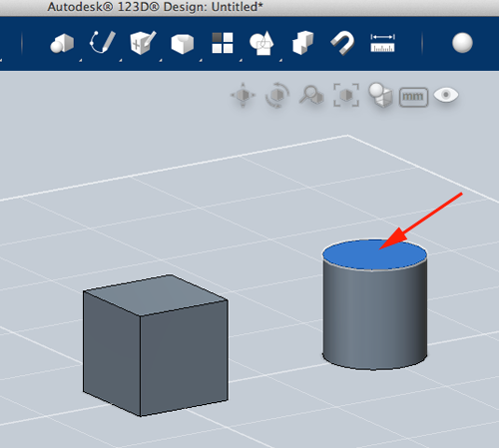Open the Material sphere tool
This screenshot has width=499, height=448.
click(x=462, y=43)
